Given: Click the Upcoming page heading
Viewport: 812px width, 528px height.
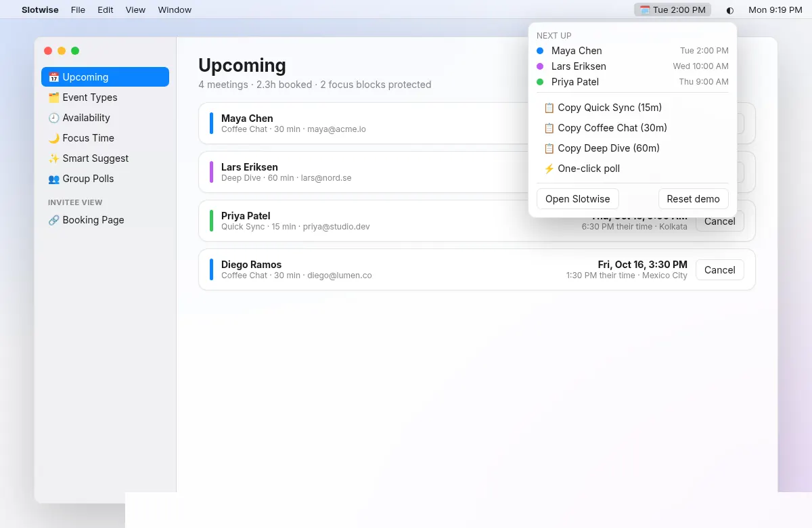Looking at the screenshot, I should point(242,65).
